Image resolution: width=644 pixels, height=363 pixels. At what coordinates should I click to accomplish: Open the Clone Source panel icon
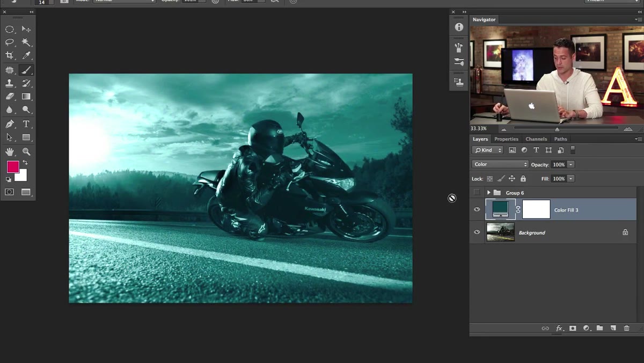tap(459, 82)
